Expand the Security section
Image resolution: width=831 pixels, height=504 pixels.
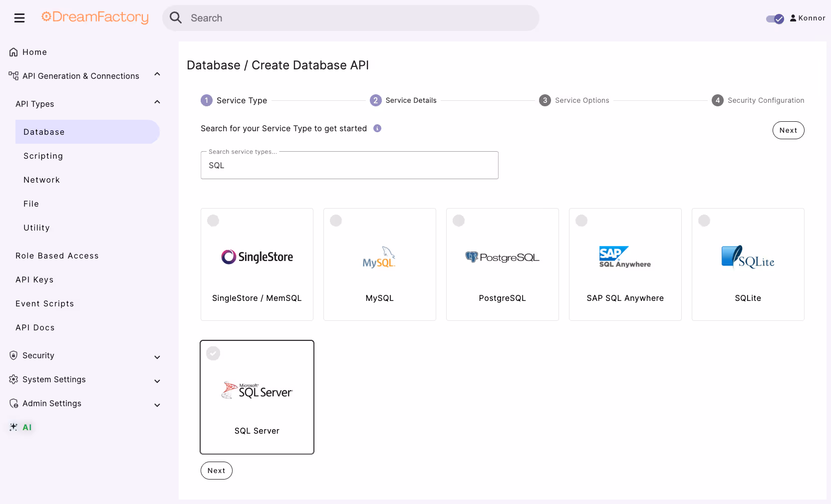click(157, 357)
